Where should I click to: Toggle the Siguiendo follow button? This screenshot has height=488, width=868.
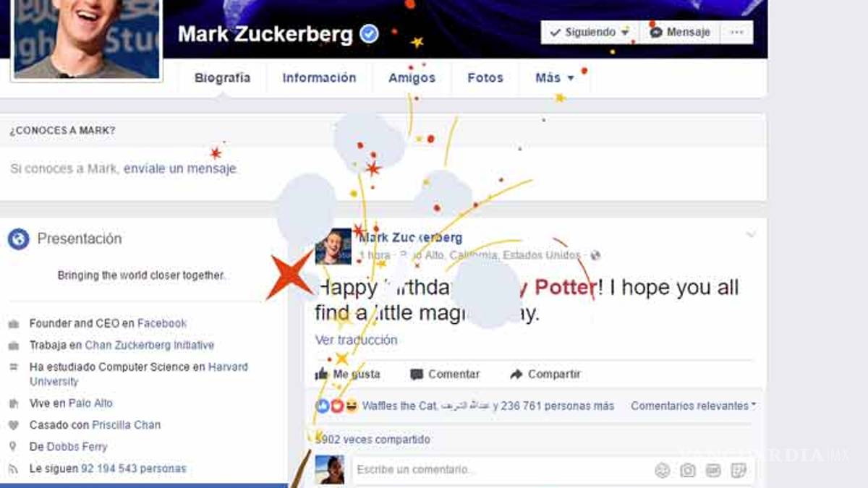tap(590, 33)
